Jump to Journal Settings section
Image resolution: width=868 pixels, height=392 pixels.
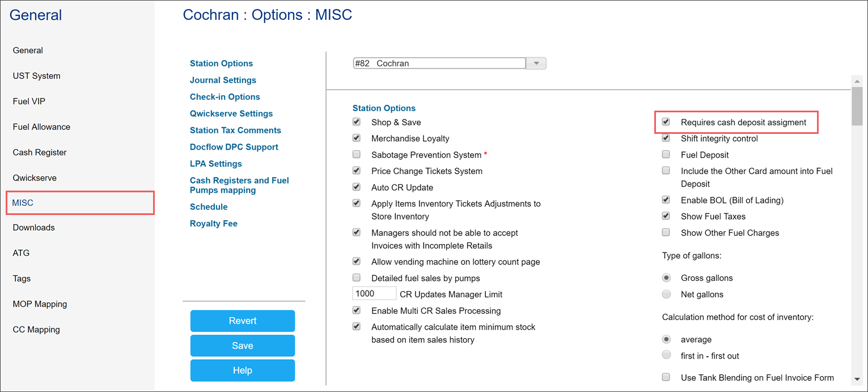click(223, 81)
